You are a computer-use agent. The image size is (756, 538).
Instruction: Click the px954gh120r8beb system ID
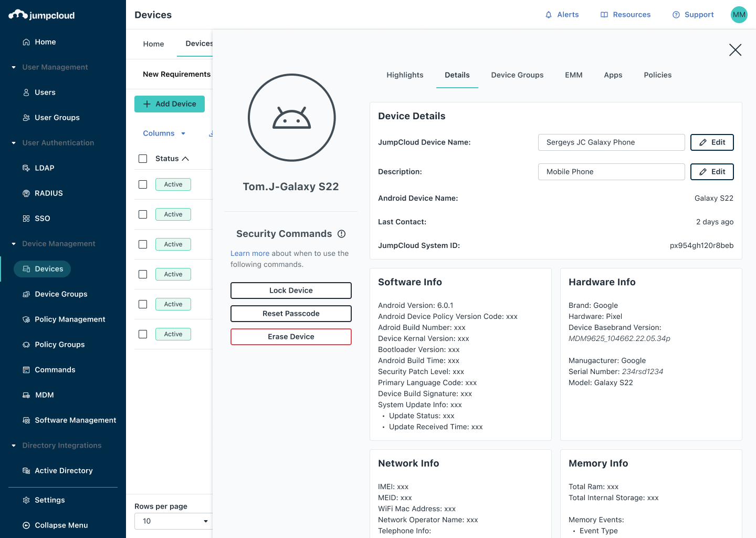[702, 245]
